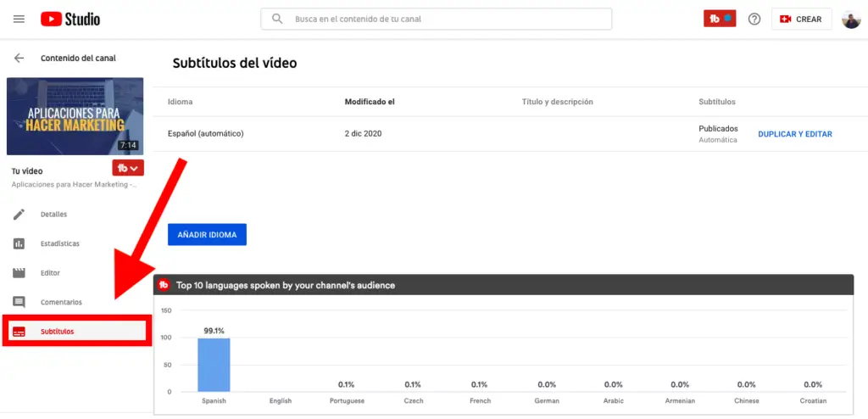
Task: Click the search magnifier icon
Action: 277,19
